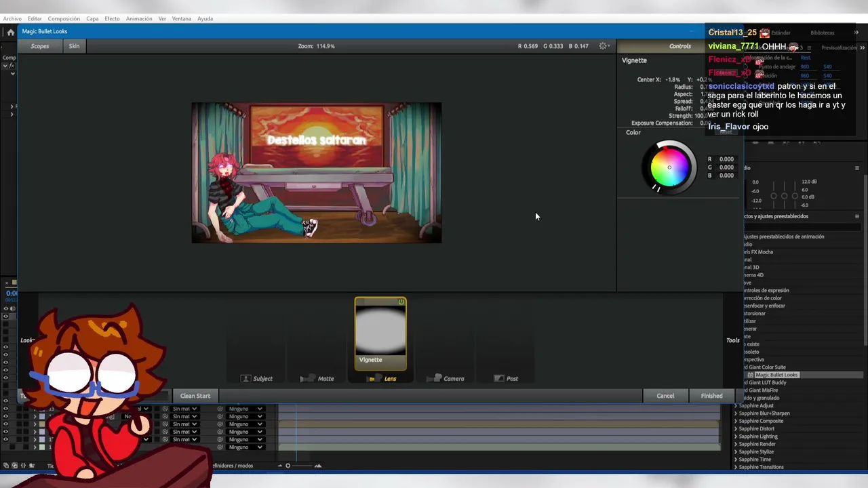Click the first timeline switches icon at bottom-left
This screenshot has width=868, height=488.
pos(6,466)
